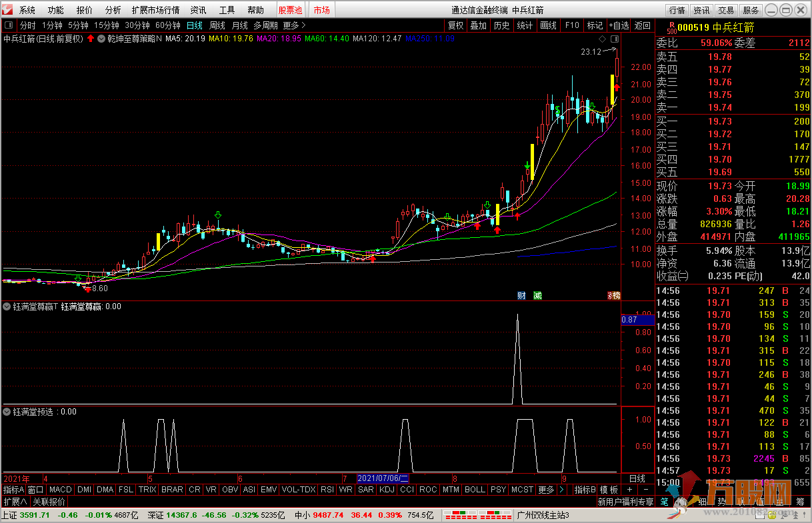Open the 功能 menu
Viewport: 812px width, 523px height.
(x=56, y=10)
